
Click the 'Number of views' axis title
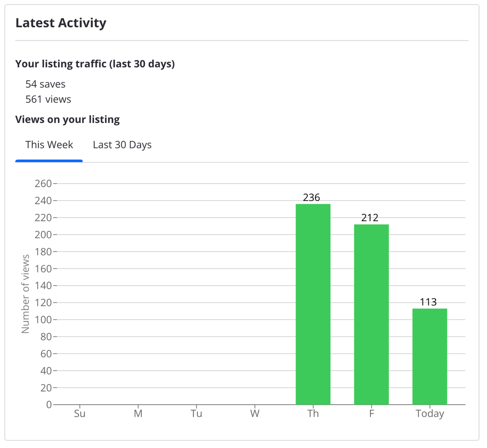pyautogui.click(x=26, y=294)
